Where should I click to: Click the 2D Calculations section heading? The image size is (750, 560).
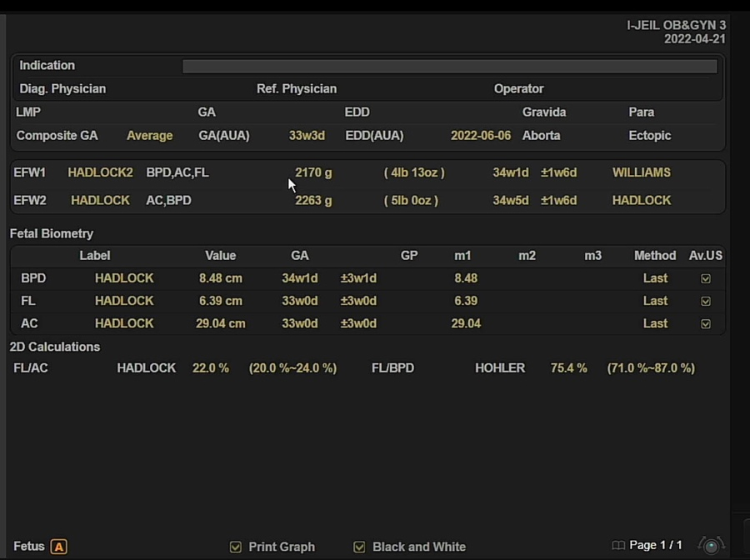(55, 347)
